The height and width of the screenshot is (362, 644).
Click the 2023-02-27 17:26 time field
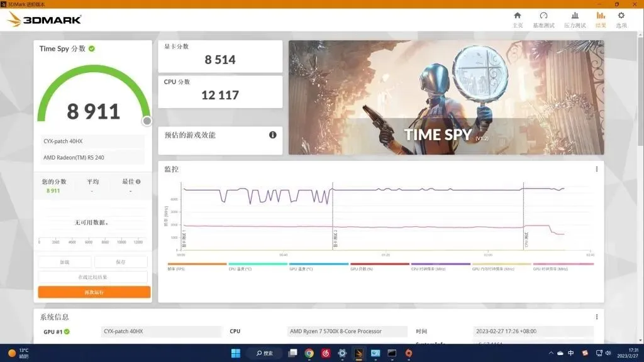[533, 331]
